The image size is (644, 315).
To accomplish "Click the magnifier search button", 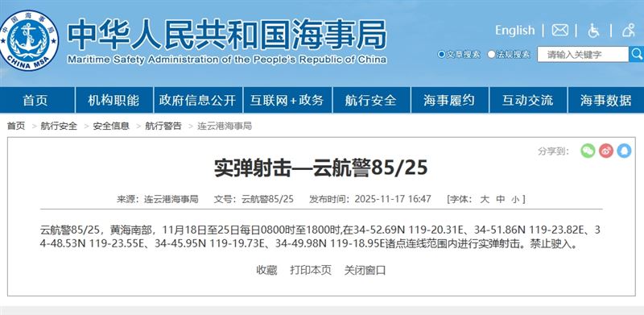I will (x=637, y=54).
